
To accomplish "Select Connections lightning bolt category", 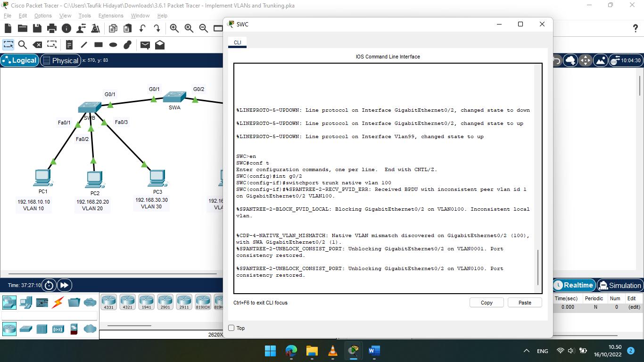I will coord(58,302).
